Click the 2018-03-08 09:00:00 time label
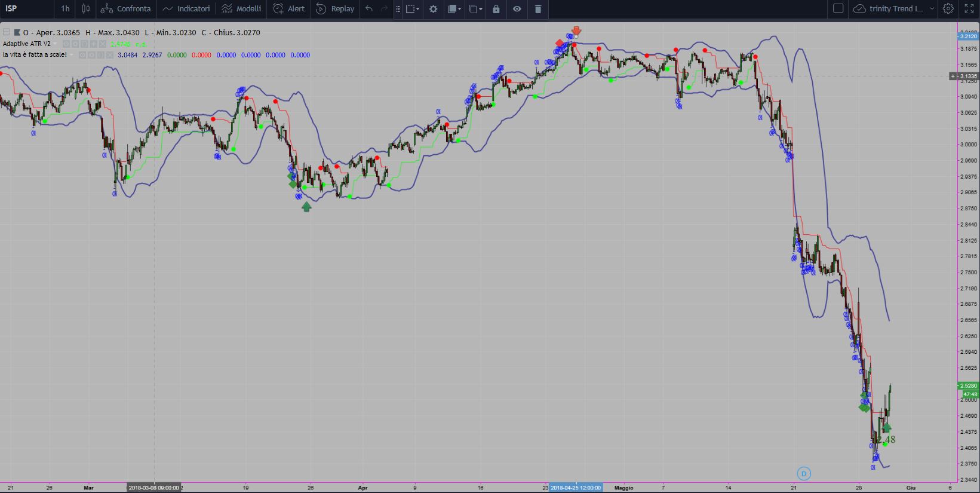Viewport: 980px width, 493px height. [154, 488]
